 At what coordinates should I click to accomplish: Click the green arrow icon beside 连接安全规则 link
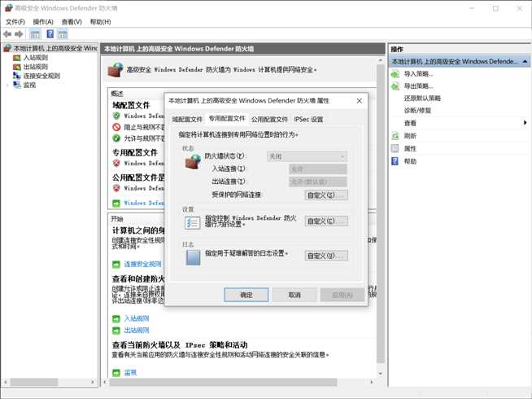(116, 264)
